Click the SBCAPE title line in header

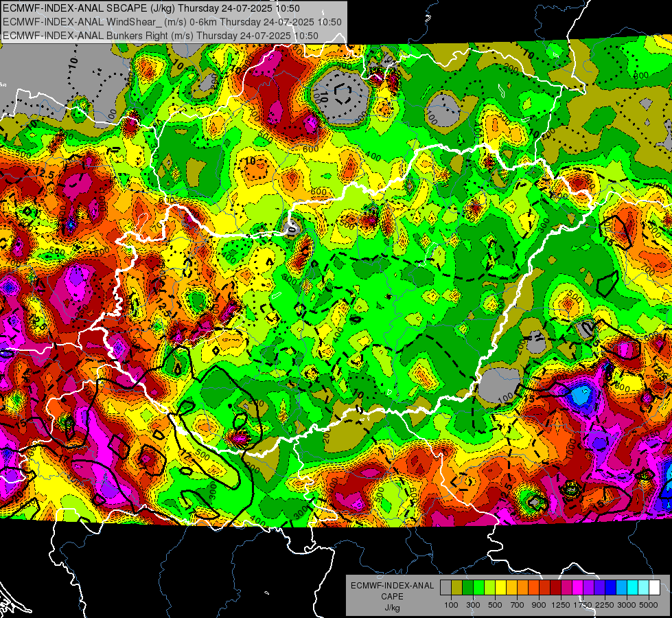pyautogui.click(x=151, y=8)
